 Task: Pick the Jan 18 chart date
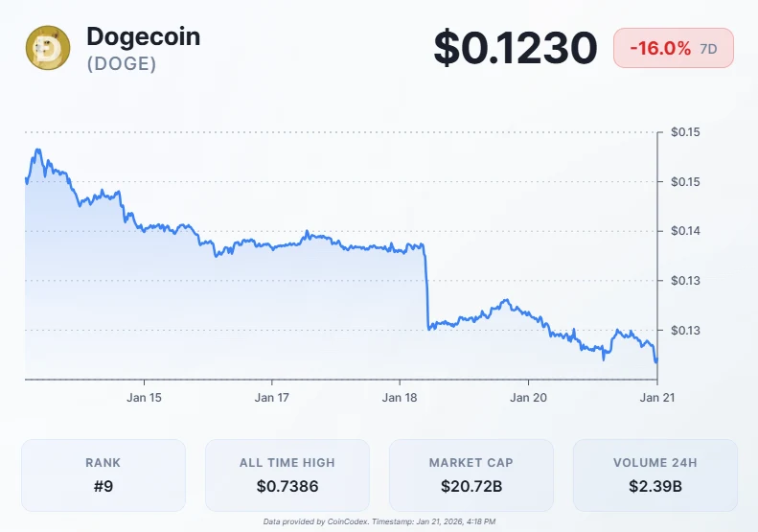tap(400, 397)
